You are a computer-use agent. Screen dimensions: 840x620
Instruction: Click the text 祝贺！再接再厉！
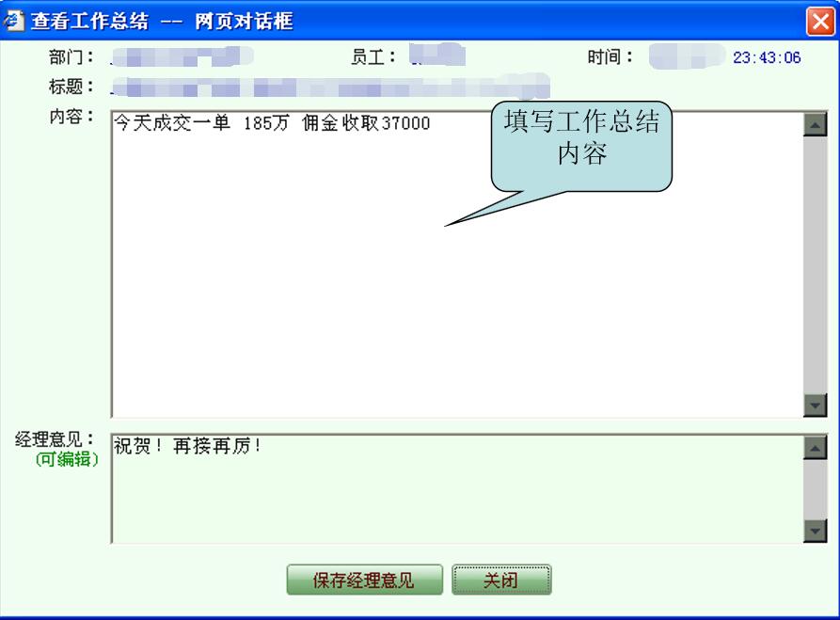tap(187, 446)
